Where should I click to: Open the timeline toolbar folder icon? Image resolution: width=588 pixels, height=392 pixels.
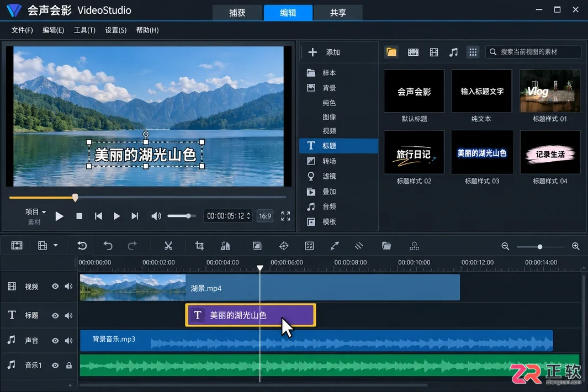click(x=386, y=246)
